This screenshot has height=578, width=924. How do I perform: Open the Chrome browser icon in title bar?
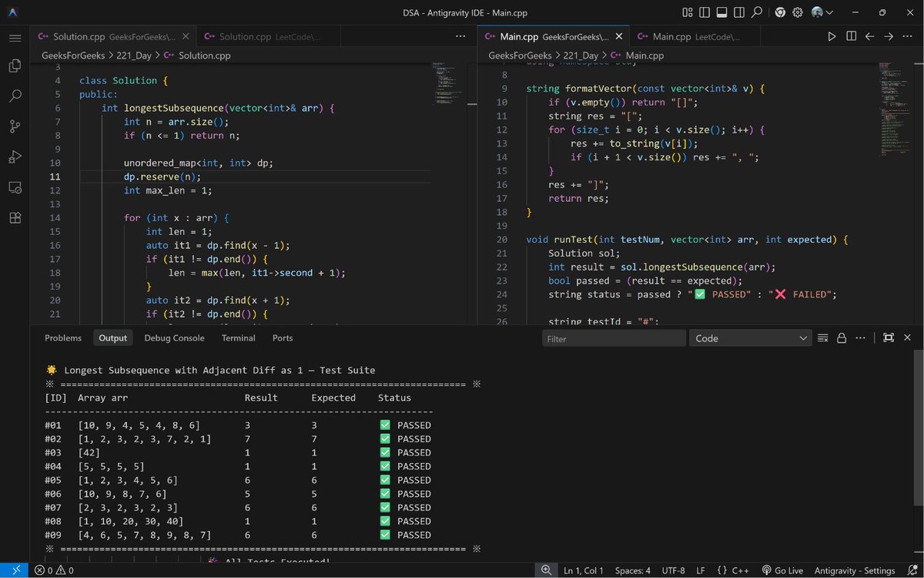pyautogui.click(x=780, y=12)
